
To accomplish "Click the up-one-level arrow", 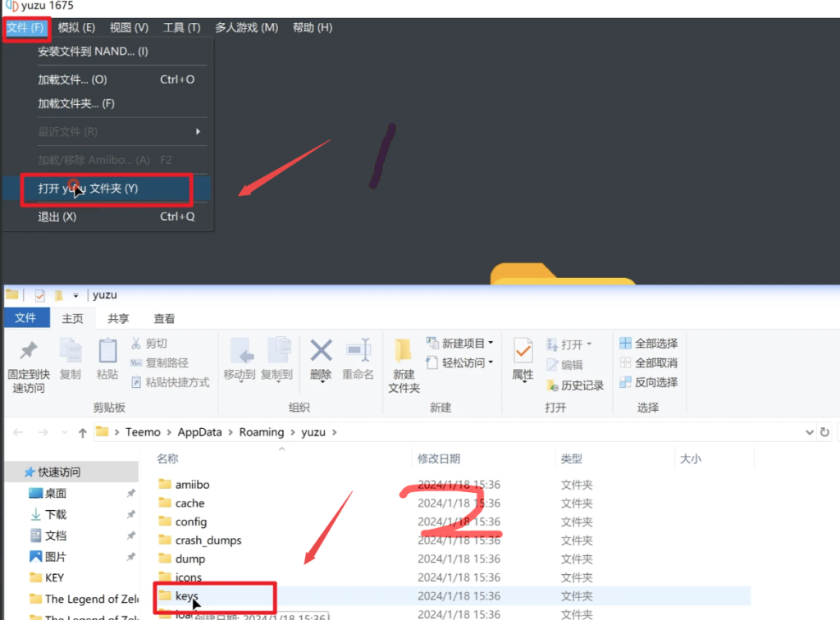I will pyautogui.click(x=83, y=433).
